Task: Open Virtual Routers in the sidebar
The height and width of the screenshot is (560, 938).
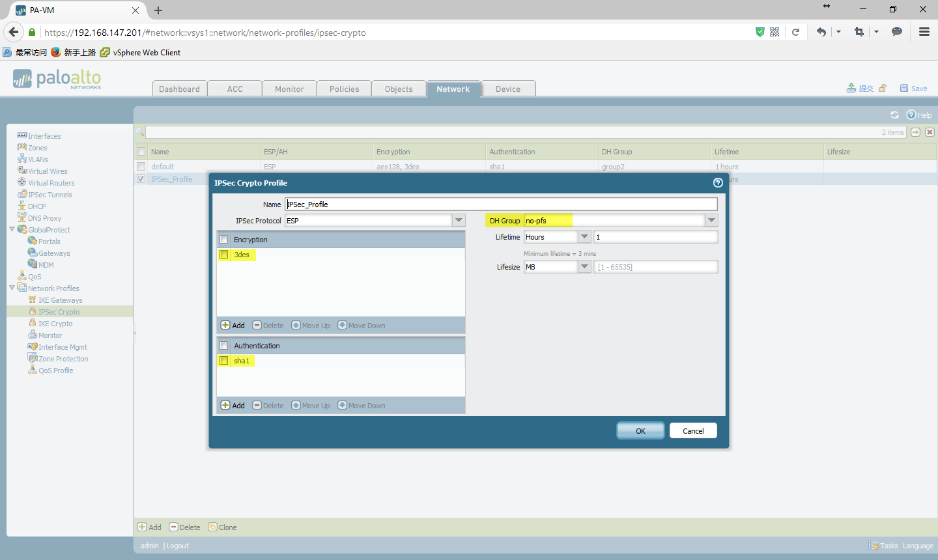Action: point(51,183)
